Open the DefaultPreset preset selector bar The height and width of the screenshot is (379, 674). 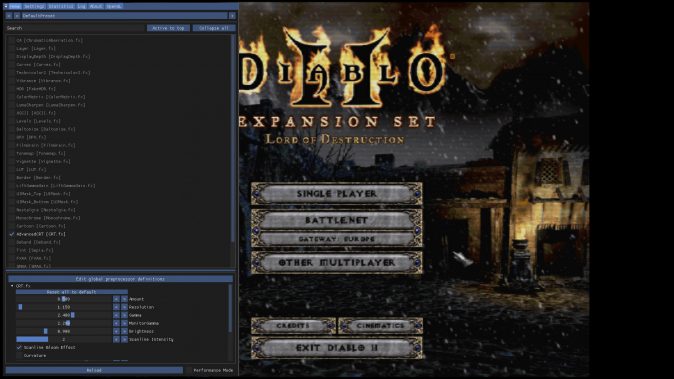(125, 15)
